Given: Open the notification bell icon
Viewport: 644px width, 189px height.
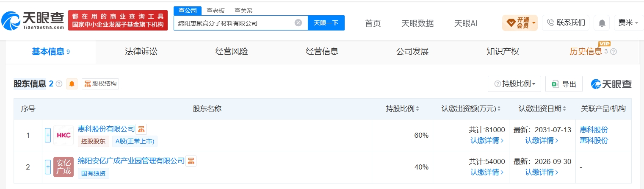Looking at the screenshot, I should [x=601, y=23].
